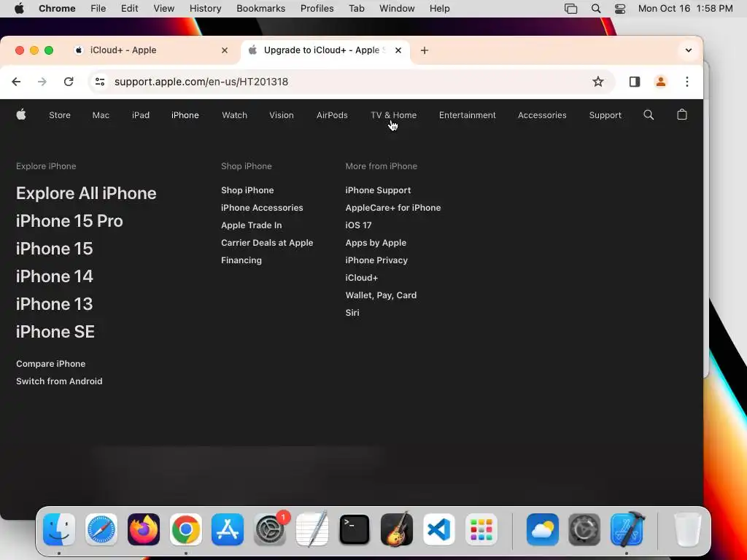Open the Chrome profile avatar
This screenshot has width=747, height=560.
[x=661, y=82]
